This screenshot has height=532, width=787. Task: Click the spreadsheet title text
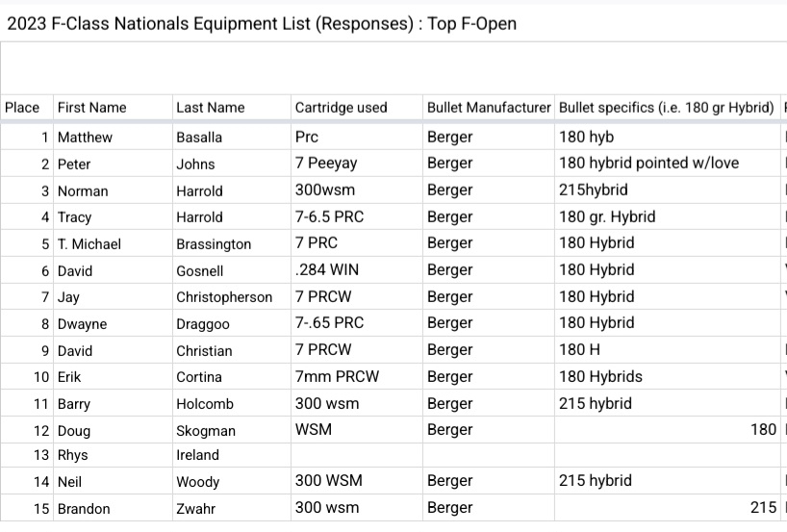tap(262, 24)
